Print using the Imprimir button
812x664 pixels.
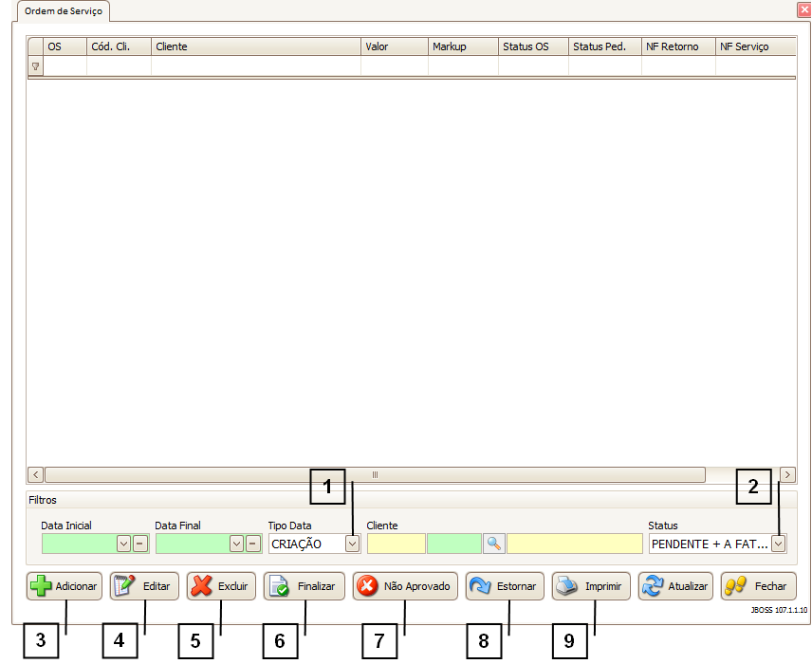(x=591, y=586)
